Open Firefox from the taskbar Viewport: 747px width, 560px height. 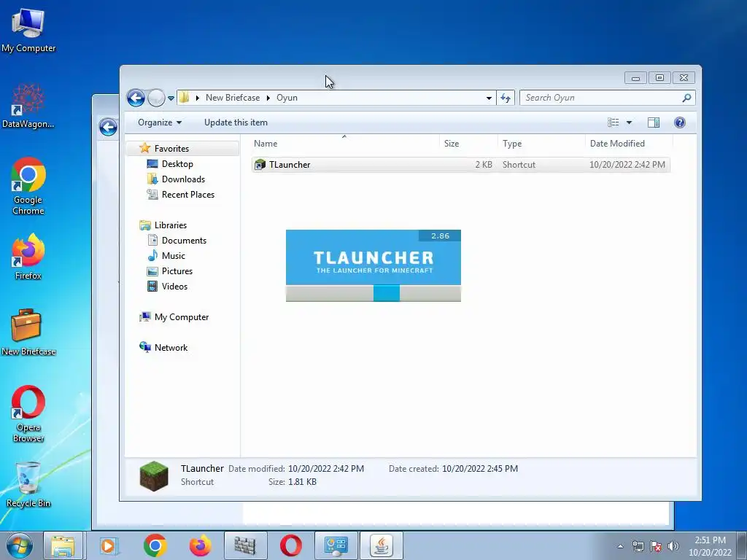(x=200, y=545)
